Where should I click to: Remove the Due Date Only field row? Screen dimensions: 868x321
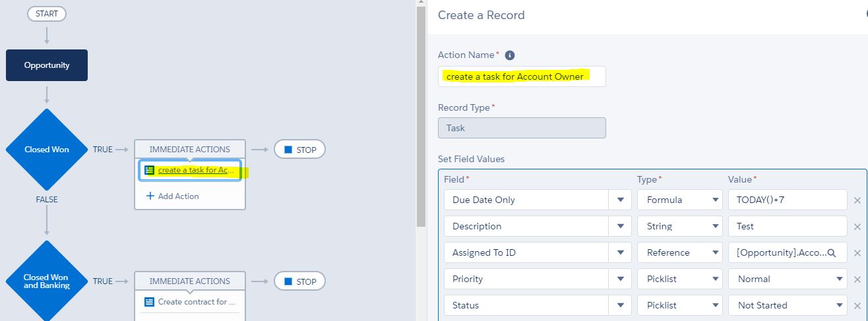(857, 200)
